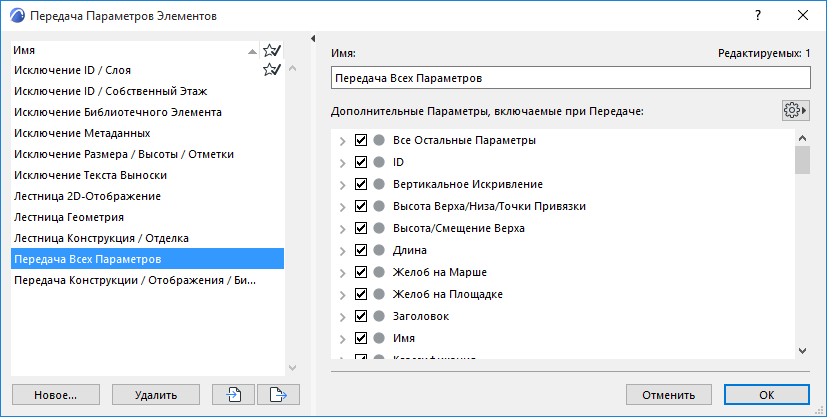827x417 pixels.
Task: Click gray status dot next to Длина
Action: pyautogui.click(x=379, y=250)
